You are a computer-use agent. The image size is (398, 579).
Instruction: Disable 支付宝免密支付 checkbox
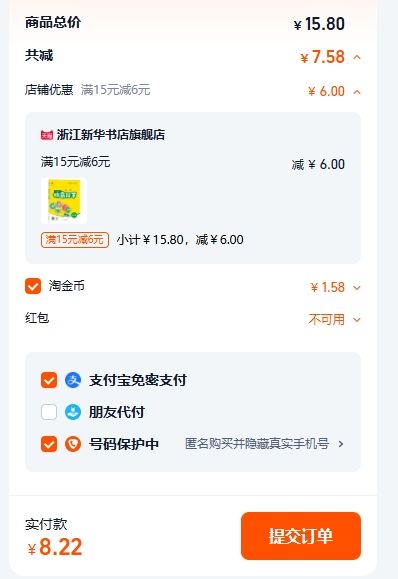[49, 380]
